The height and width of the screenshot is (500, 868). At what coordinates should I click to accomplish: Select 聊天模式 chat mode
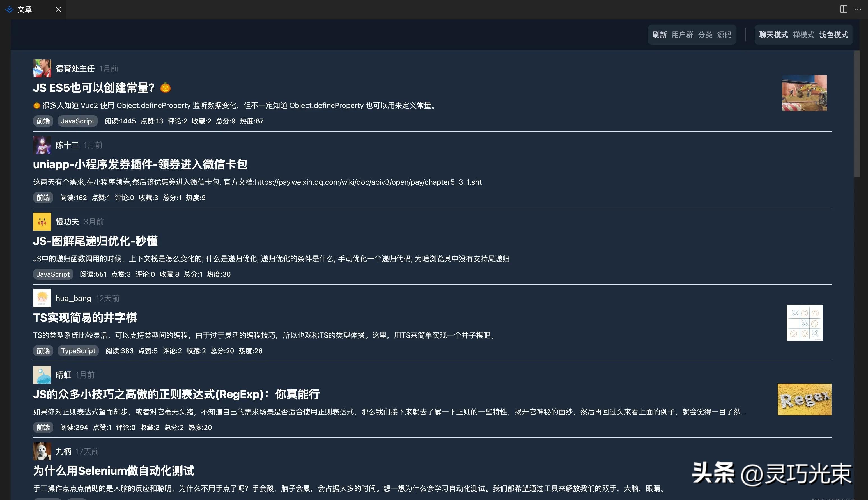pos(773,35)
